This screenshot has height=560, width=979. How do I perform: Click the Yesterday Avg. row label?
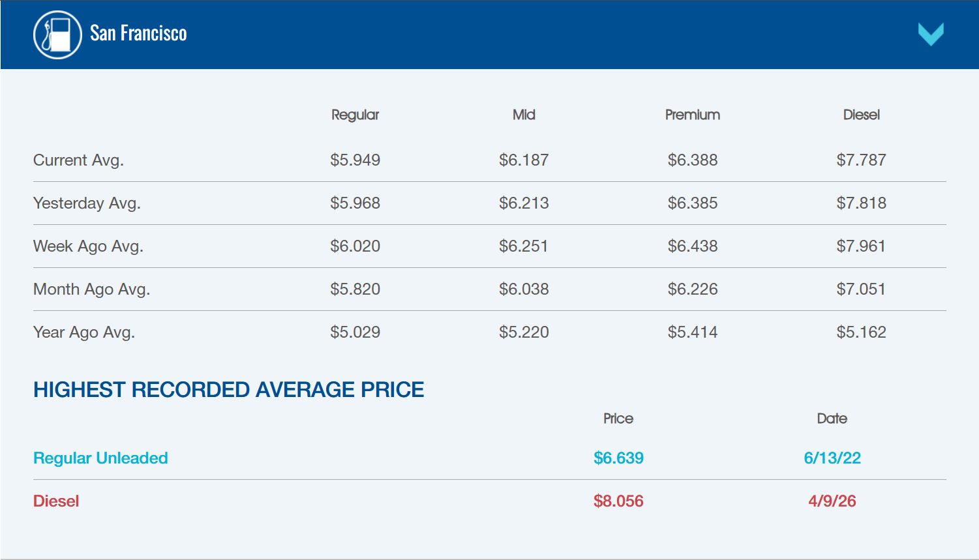pos(87,203)
